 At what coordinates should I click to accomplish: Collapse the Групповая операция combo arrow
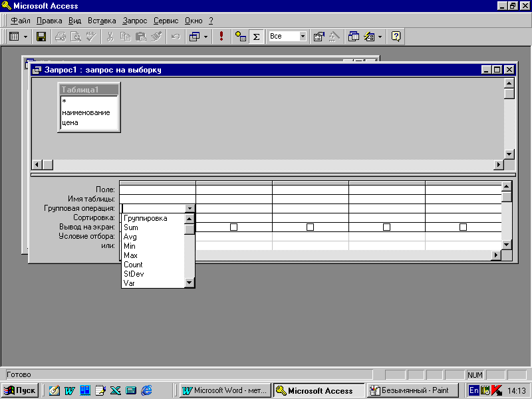tap(190, 208)
